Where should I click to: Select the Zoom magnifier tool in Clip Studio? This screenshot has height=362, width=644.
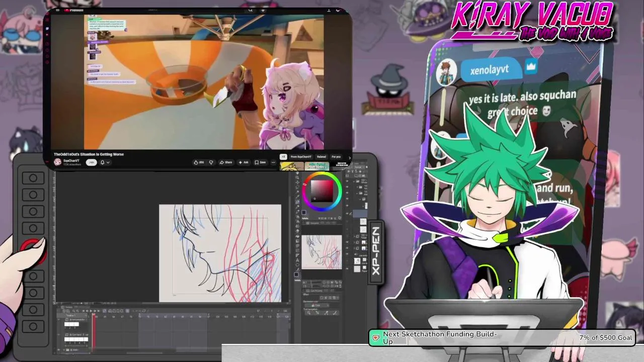pyautogui.click(x=297, y=177)
